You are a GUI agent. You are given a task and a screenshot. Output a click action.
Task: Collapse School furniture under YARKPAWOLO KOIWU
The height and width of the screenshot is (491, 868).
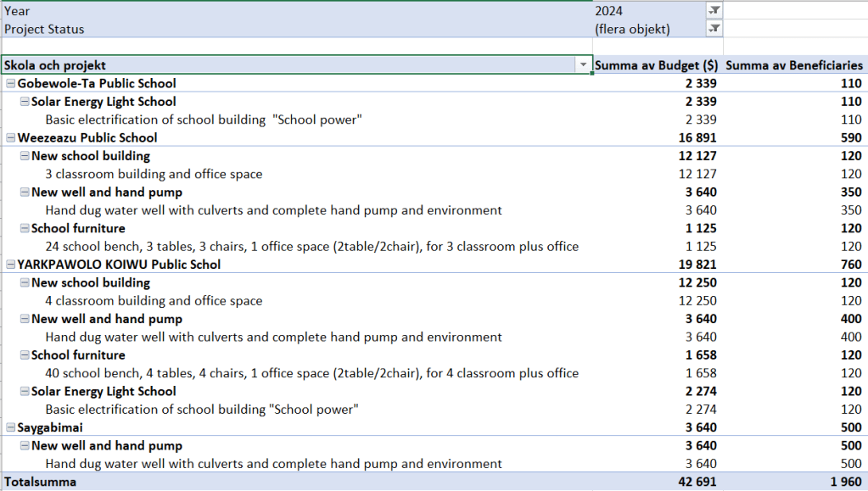(25, 355)
